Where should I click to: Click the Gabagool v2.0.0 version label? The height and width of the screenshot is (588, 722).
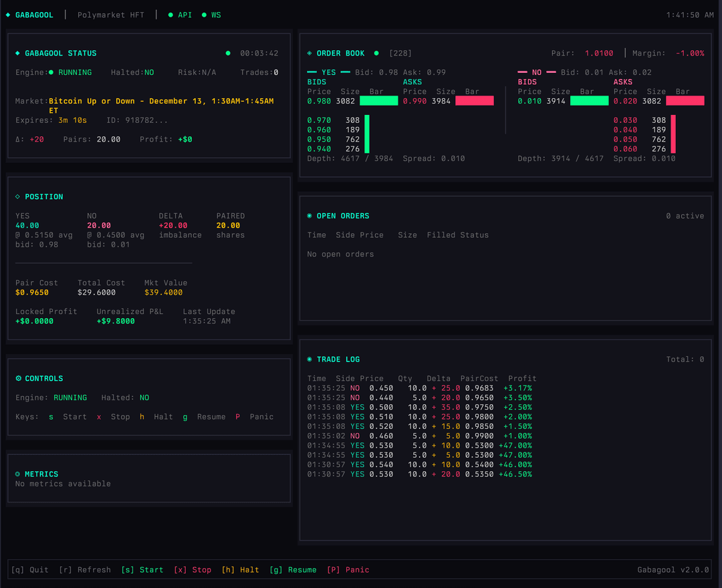673,569
